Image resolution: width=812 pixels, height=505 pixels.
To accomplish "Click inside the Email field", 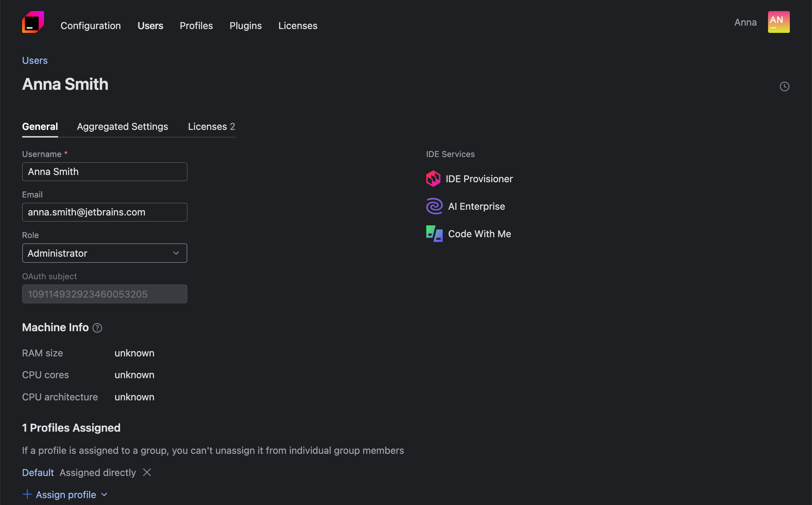I will point(104,212).
